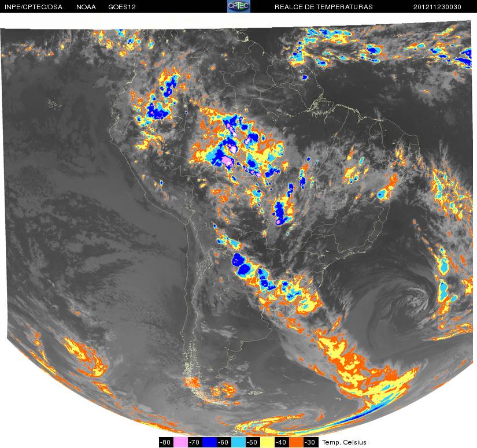The height and width of the screenshot is (448, 477).
Task: Click the orange legend swatch after -40
Action: click(x=296, y=442)
